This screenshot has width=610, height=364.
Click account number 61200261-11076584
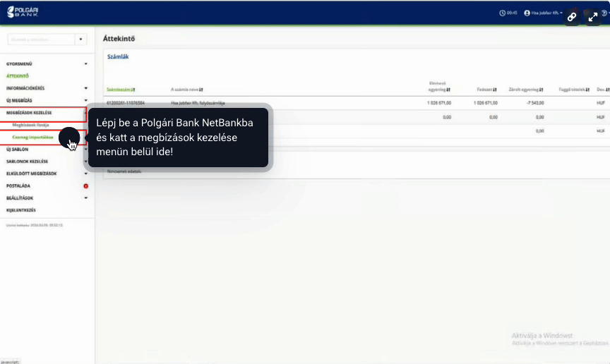(125, 103)
